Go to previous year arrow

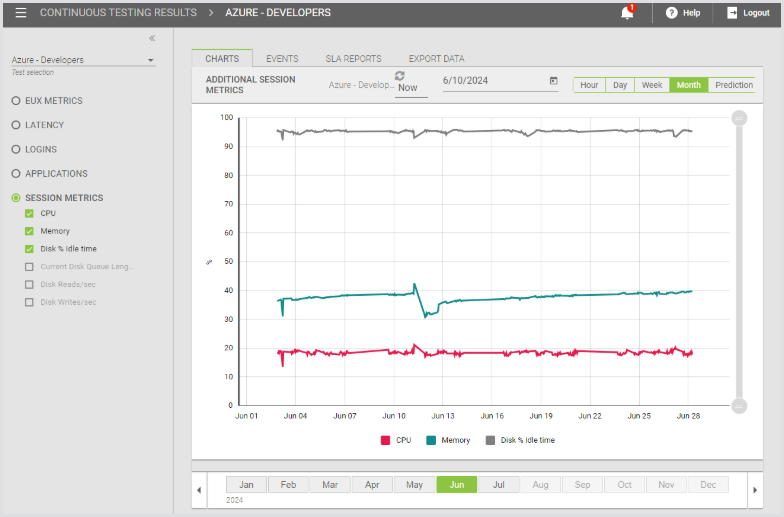tap(198, 489)
